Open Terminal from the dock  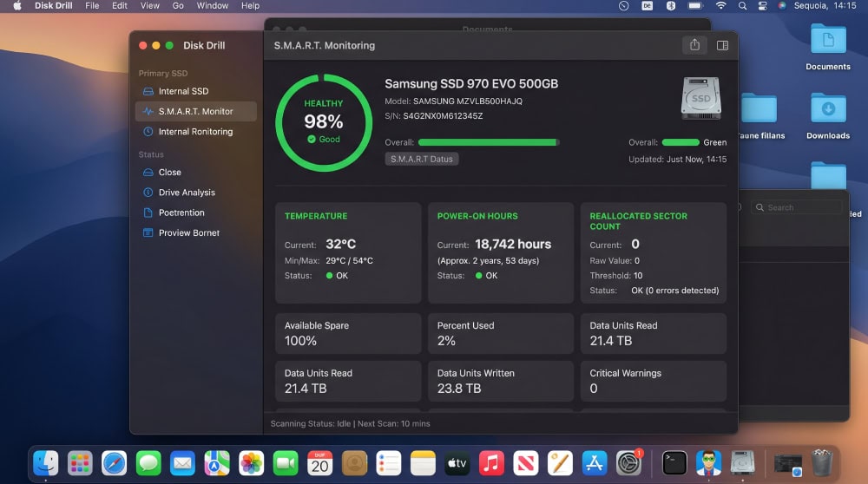(x=674, y=463)
